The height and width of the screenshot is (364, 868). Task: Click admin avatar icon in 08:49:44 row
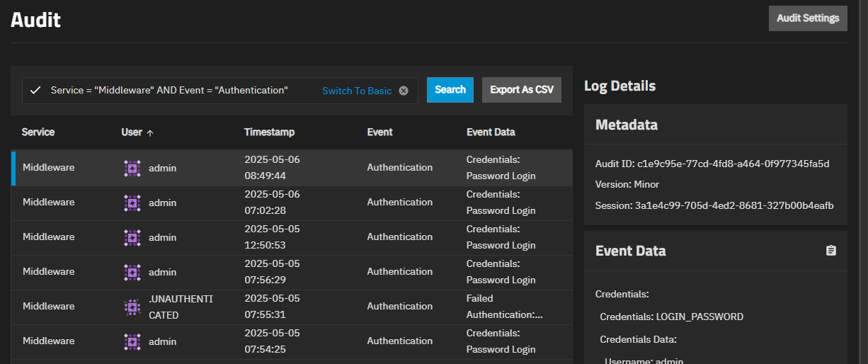[132, 168]
